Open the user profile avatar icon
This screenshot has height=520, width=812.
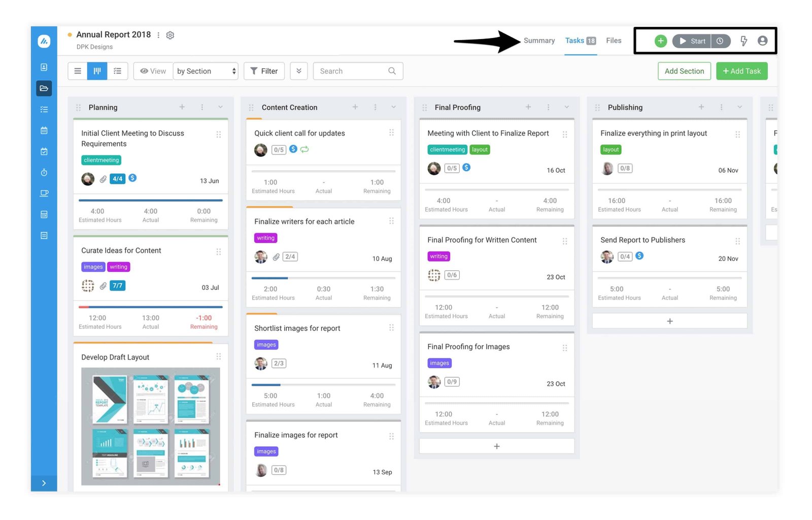(x=762, y=41)
